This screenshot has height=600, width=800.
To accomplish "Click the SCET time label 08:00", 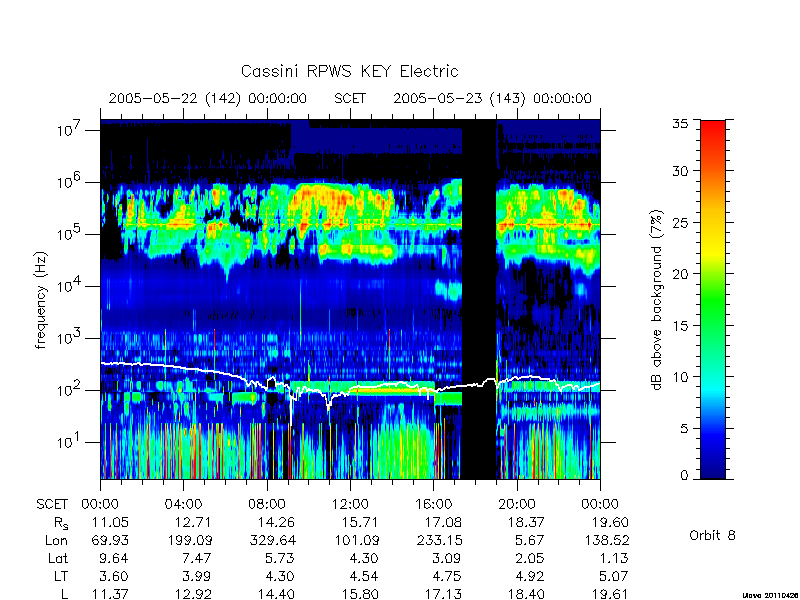I will [x=267, y=504].
